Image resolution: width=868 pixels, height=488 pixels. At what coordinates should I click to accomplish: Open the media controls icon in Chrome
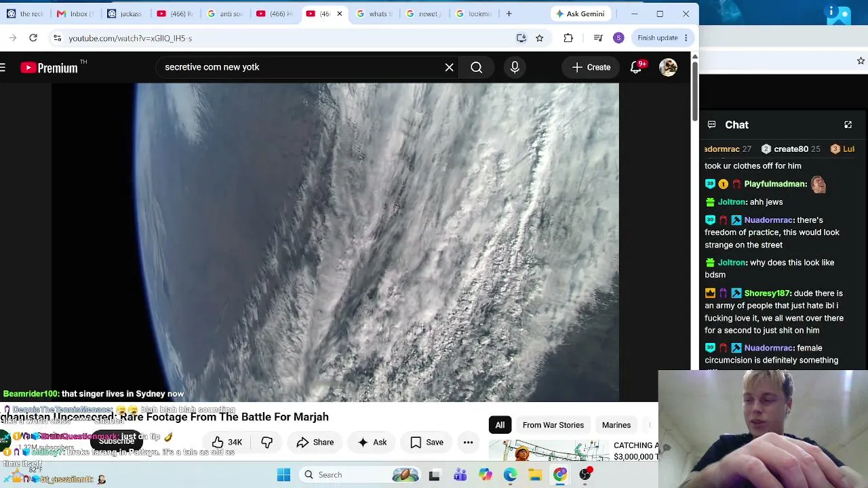click(597, 38)
